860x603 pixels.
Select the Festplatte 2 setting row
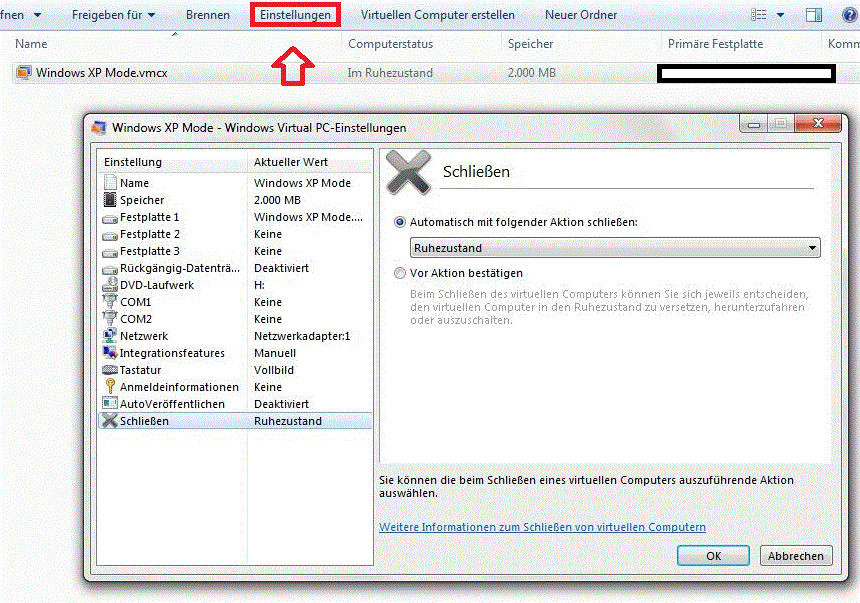235,234
